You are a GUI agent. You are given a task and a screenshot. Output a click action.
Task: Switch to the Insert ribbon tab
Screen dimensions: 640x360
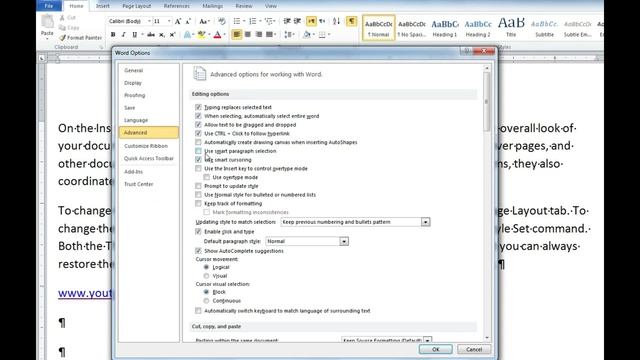tap(102, 6)
